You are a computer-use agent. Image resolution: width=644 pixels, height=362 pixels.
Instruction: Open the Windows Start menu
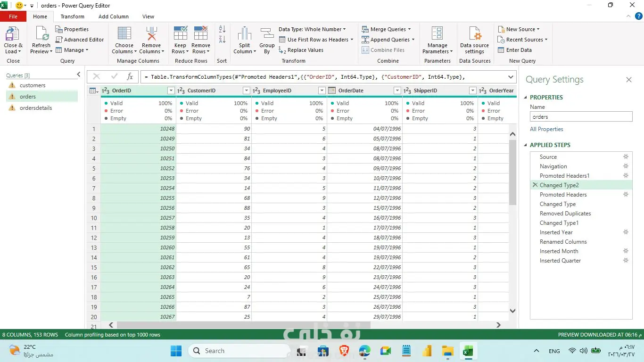point(176,351)
